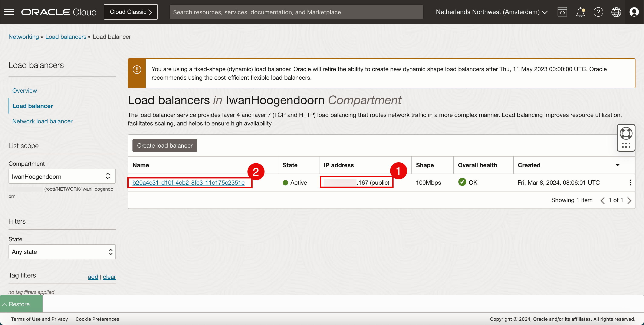Click Create load balancer button
The image size is (644, 325).
[164, 145]
